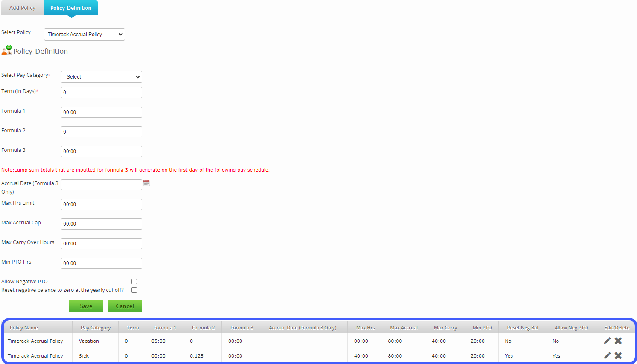Click the Accrual Date input field
The image size is (637, 364).
(x=102, y=185)
